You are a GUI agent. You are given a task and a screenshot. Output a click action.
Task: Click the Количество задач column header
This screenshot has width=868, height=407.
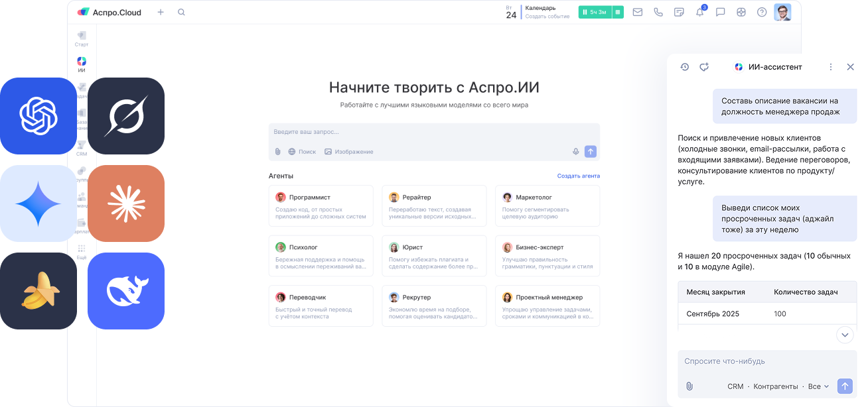coord(806,292)
